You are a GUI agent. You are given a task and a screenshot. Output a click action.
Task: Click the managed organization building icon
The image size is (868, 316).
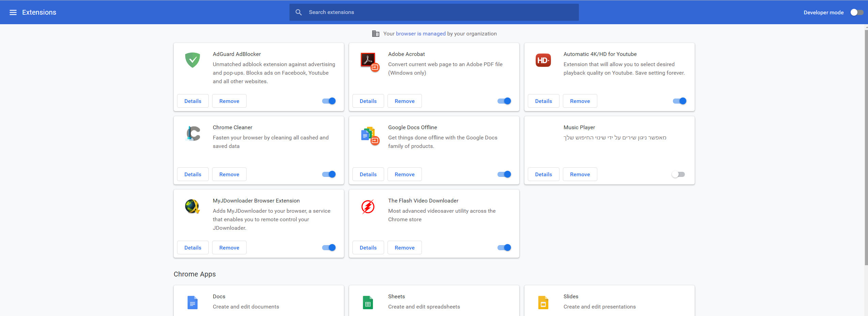[376, 33]
